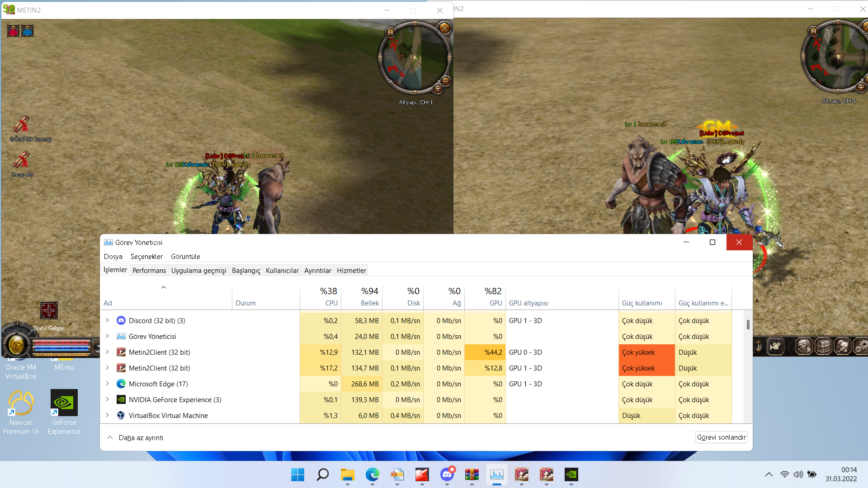Sort processes by Ad column header

(166, 296)
